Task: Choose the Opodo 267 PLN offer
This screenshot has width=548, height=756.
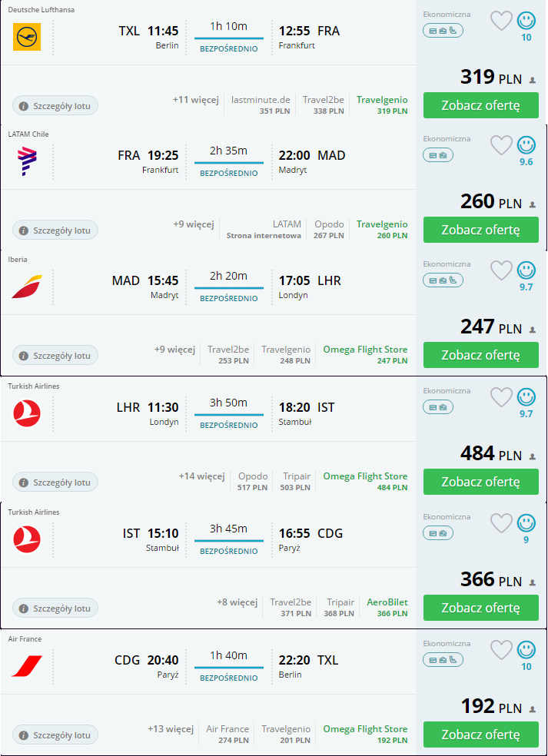Action: [329, 230]
